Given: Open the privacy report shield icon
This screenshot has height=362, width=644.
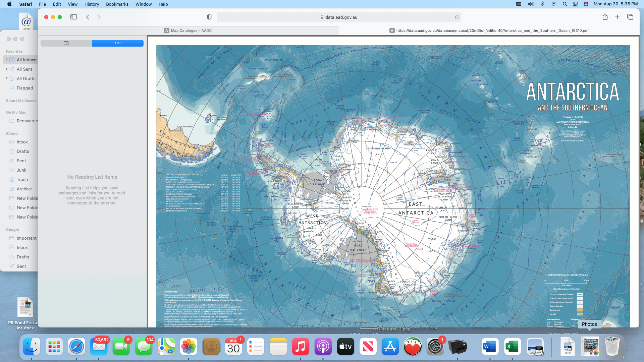Looking at the screenshot, I should (209, 17).
